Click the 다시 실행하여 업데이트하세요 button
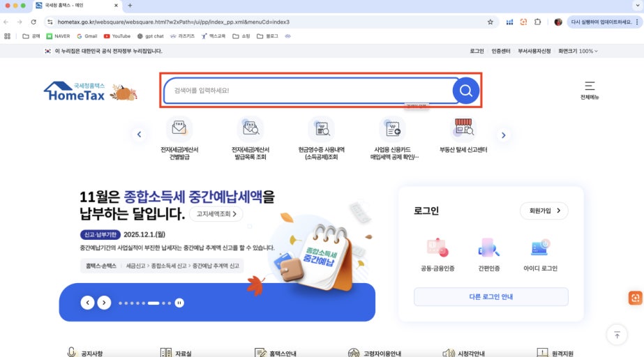 pyautogui.click(x=604, y=22)
